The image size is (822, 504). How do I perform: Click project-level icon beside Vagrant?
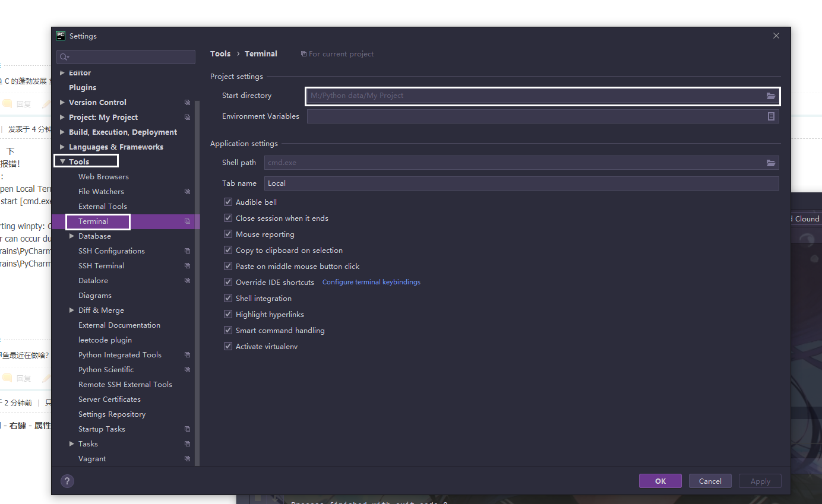click(x=187, y=459)
